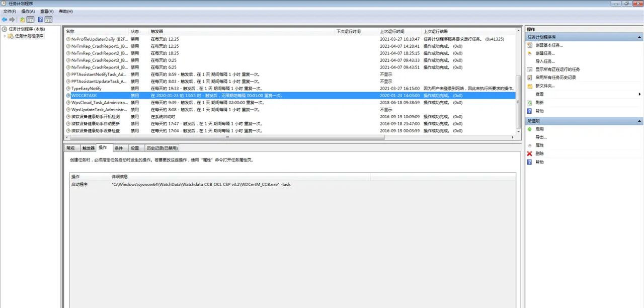Go forward using the toolbar forward arrow
This screenshot has height=308, width=644.
point(12,20)
